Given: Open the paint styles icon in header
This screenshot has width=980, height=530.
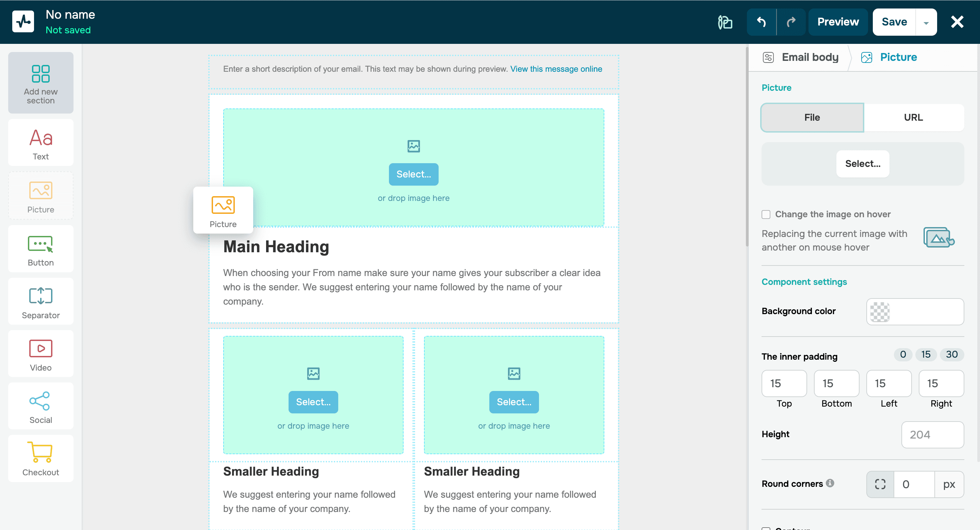Looking at the screenshot, I should [725, 22].
